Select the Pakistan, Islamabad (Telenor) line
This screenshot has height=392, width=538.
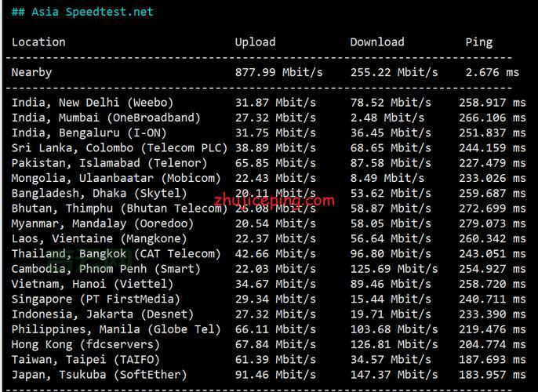(109, 163)
